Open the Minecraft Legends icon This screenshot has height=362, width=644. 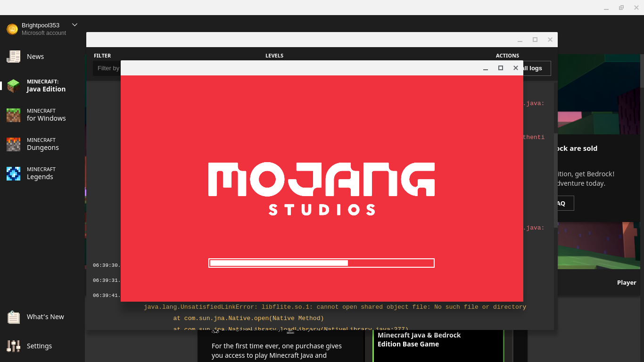coord(13,173)
